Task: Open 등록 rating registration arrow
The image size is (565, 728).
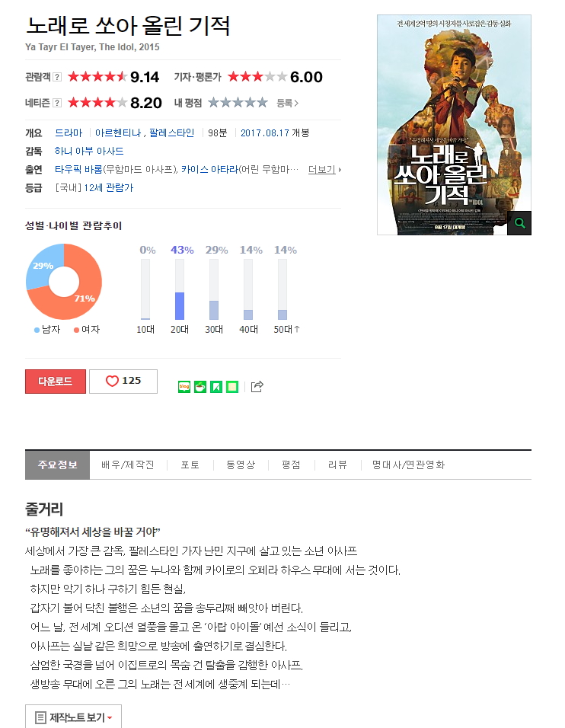Action: click(287, 103)
